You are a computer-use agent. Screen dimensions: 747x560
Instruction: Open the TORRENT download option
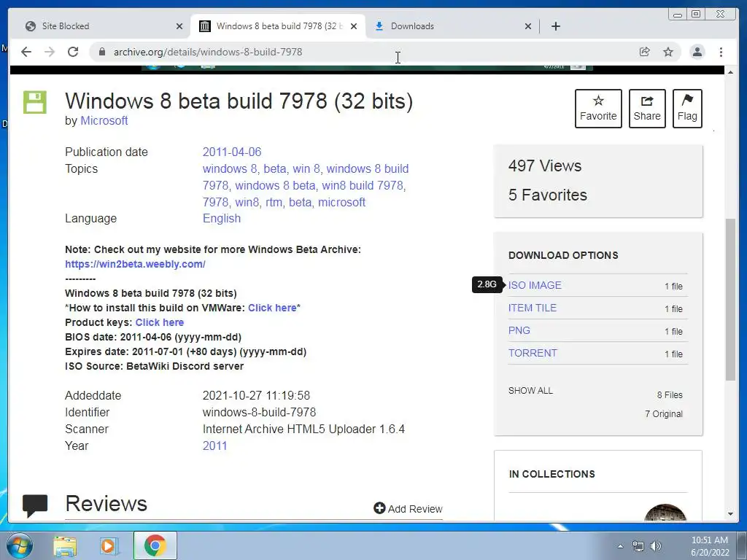533,353
